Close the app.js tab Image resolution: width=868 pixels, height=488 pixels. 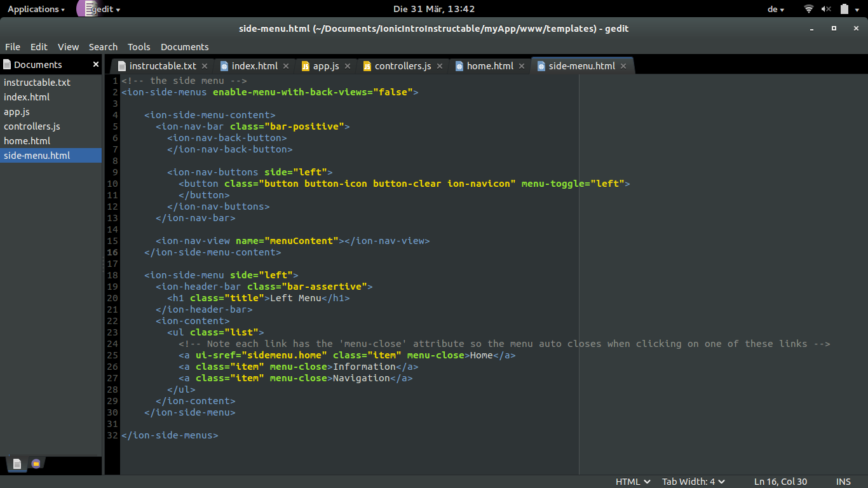tap(348, 66)
